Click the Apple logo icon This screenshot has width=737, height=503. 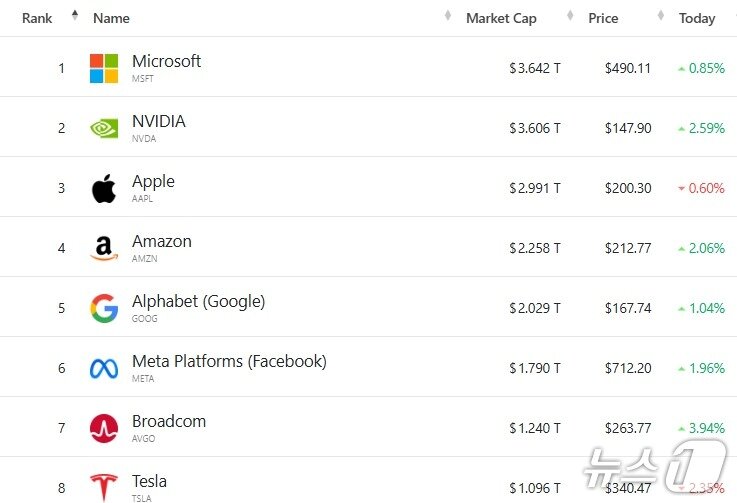pyautogui.click(x=104, y=188)
